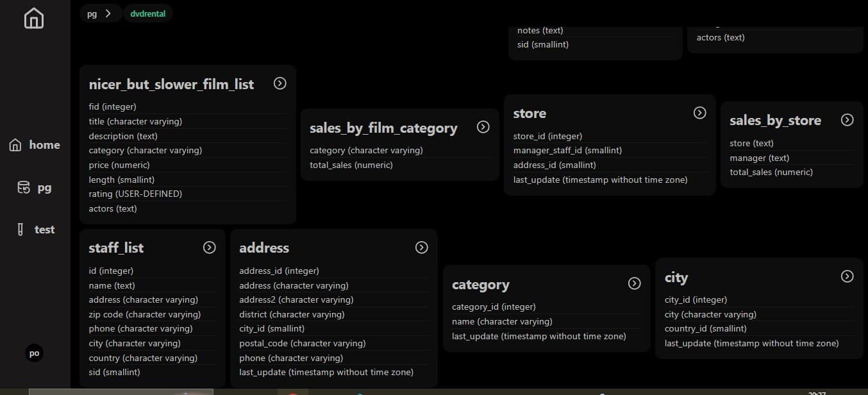Click the po user avatar
The width and height of the screenshot is (868, 395).
point(34,353)
